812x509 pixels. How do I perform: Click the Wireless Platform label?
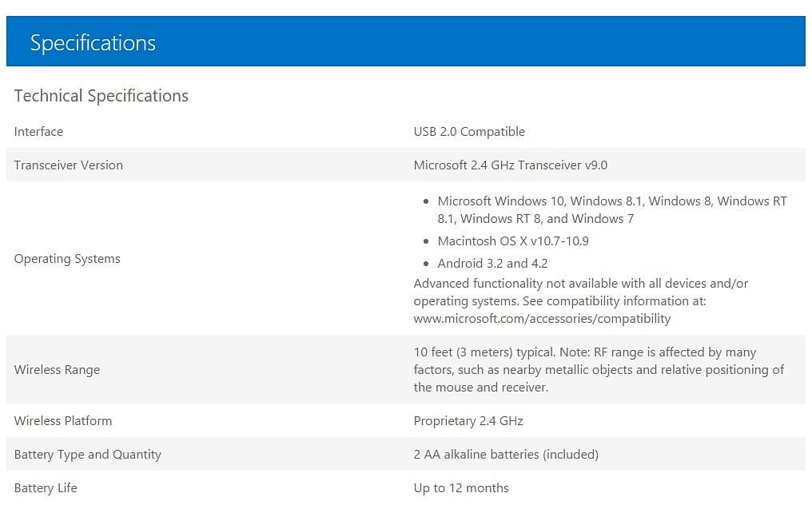pos(62,420)
